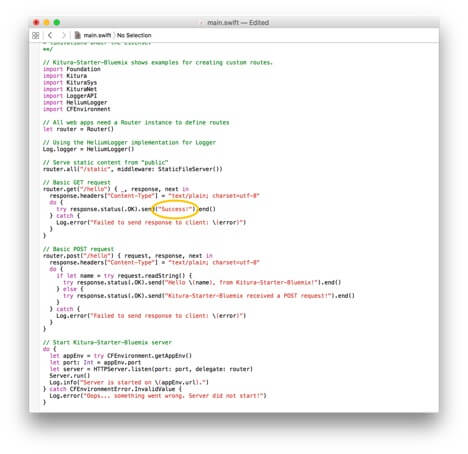Open the related items grid menu
This screenshot has height=454, width=468.
[36, 35]
